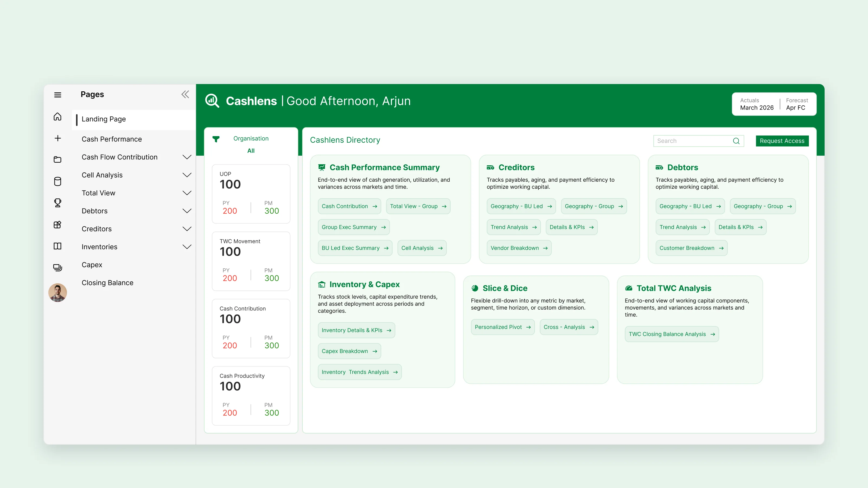This screenshot has height=488, width=868.
Task: Click the home icon in sidebar
Action: click(58, 117)
